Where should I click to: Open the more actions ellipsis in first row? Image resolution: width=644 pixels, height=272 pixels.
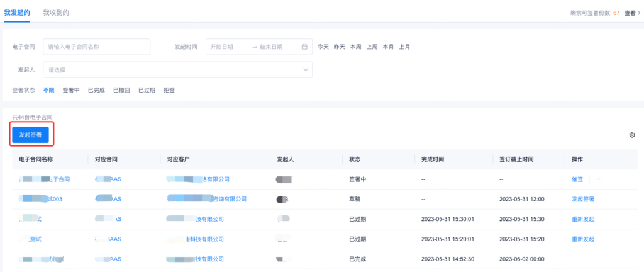[599, 179]
